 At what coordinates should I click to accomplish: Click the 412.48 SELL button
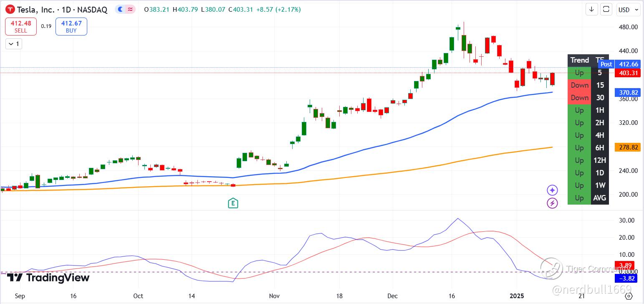click(x=21, y=27)
